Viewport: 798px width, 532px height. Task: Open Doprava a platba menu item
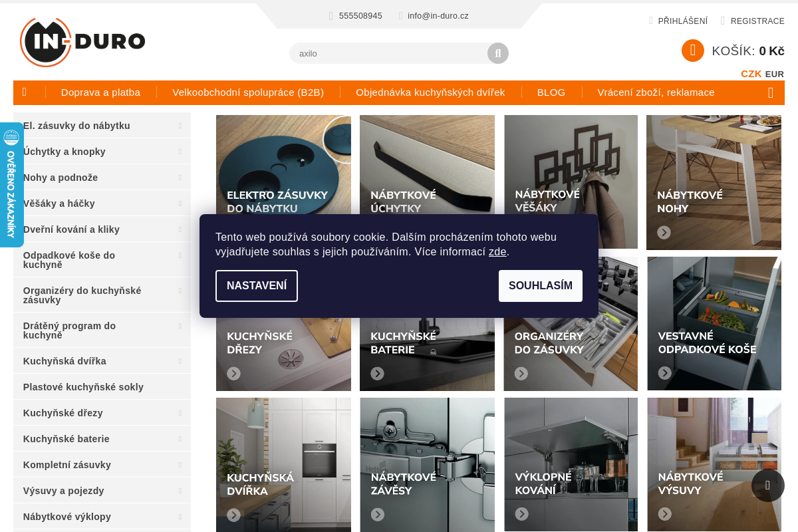(x=100, y=92)
